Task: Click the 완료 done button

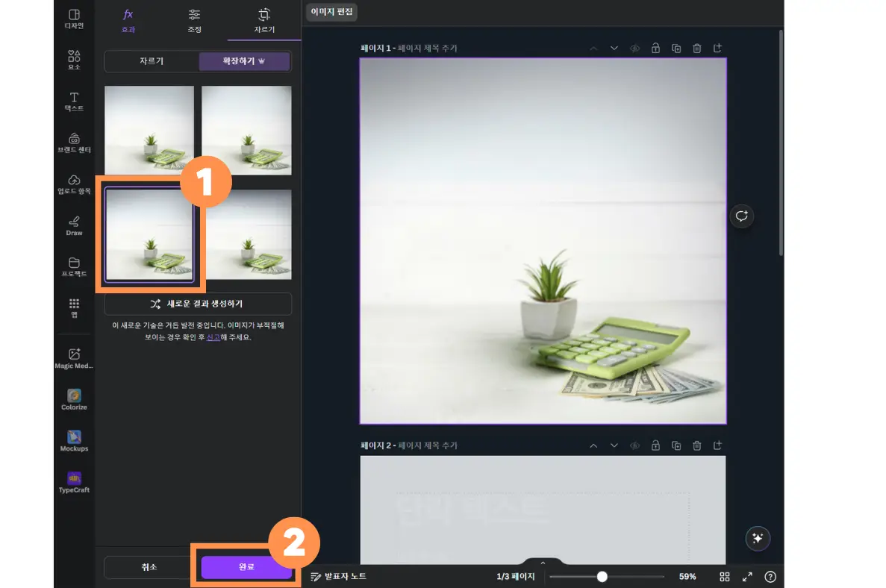Action: (246, 567)
